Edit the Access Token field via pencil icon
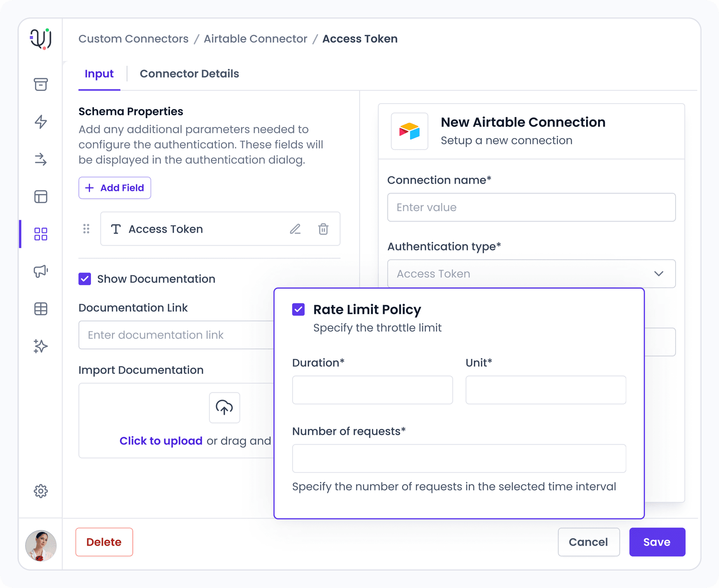This screenshot has width=719, height=588. click(x=295, y=229)
